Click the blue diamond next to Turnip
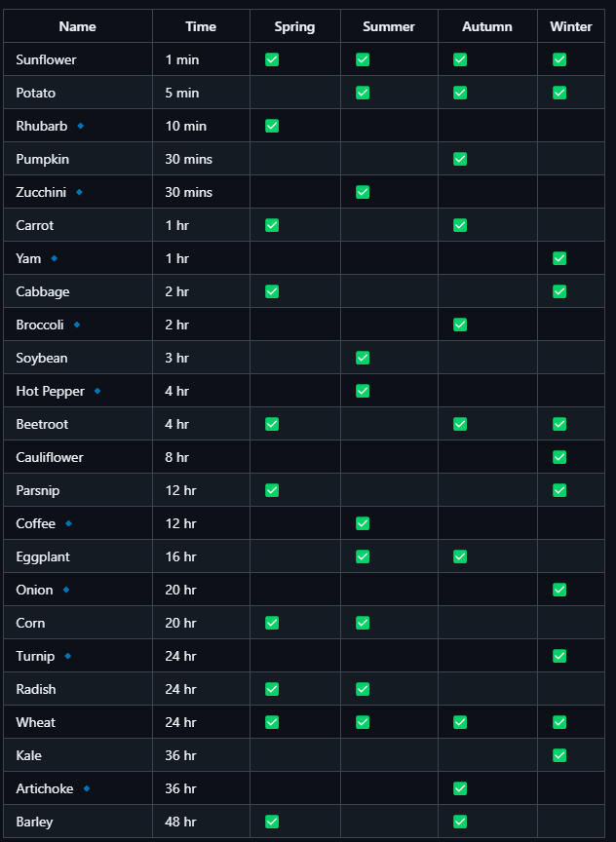 click(67, 656)
